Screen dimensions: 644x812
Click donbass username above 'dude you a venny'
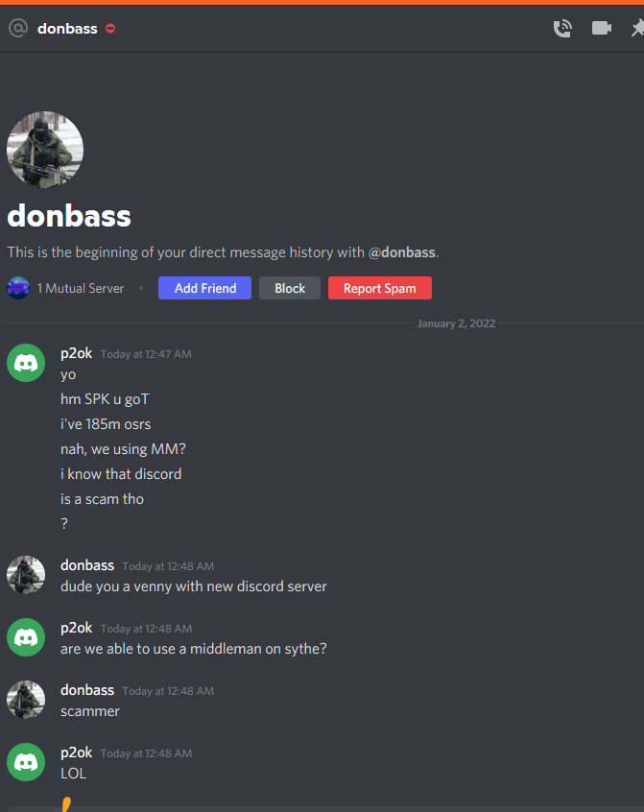click(87, 565)
